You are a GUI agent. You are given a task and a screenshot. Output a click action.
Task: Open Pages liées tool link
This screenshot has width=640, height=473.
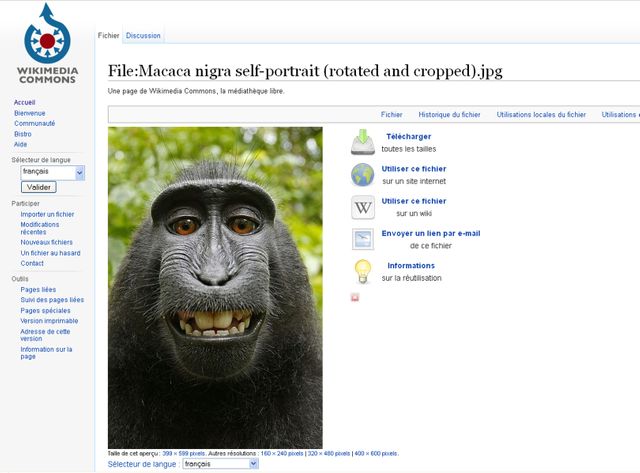(38, 289)
